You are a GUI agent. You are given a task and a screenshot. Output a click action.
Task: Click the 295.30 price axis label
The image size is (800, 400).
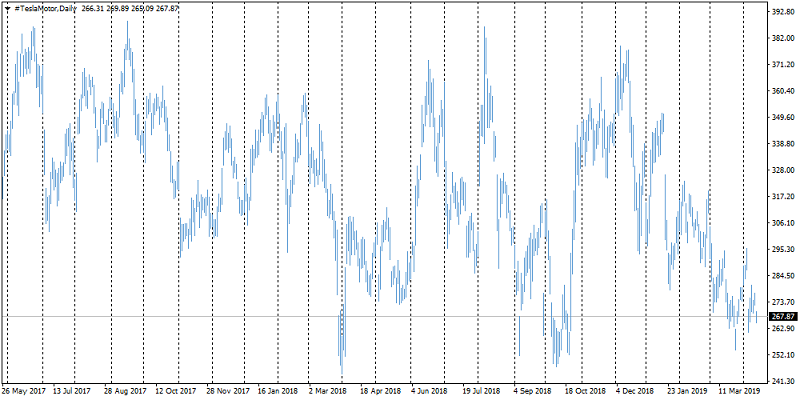click(x=784, y=249)
